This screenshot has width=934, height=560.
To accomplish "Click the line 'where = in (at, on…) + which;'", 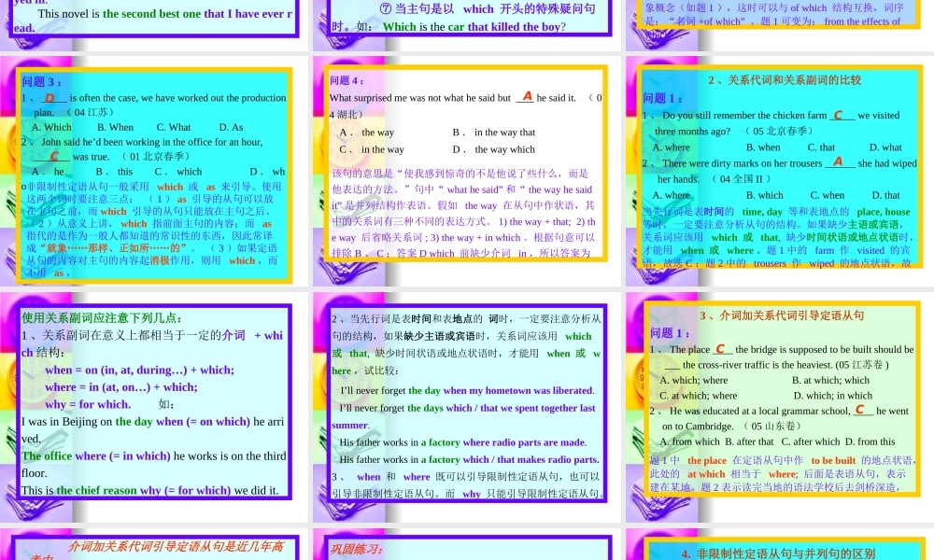I will coord(120,387).
